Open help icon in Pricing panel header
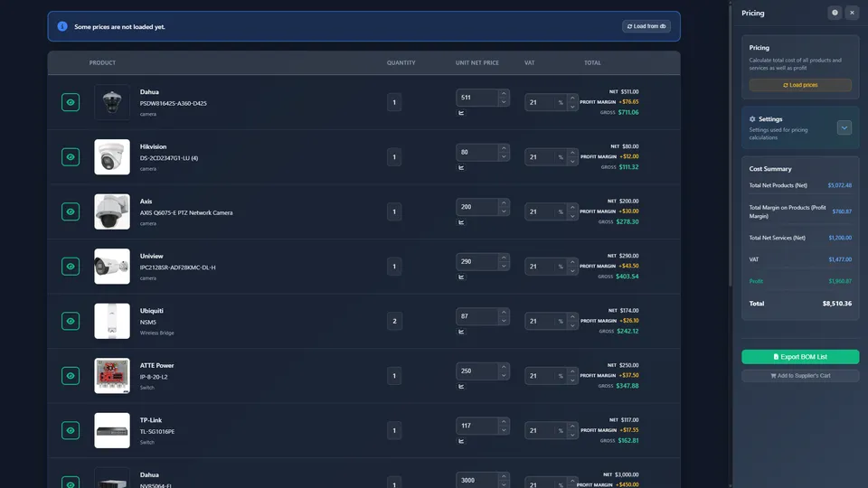The height and width of the screenshot is (488, 868). click(835, 13)
